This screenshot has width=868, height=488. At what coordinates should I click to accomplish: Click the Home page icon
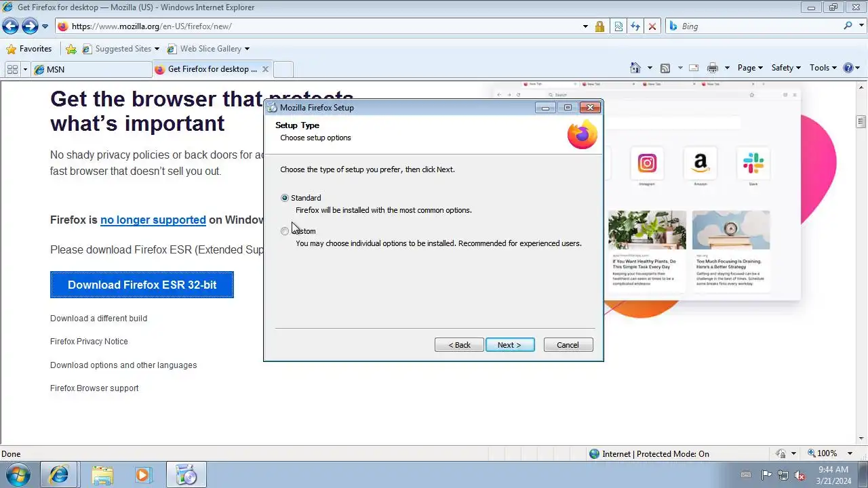pos(635,68)
